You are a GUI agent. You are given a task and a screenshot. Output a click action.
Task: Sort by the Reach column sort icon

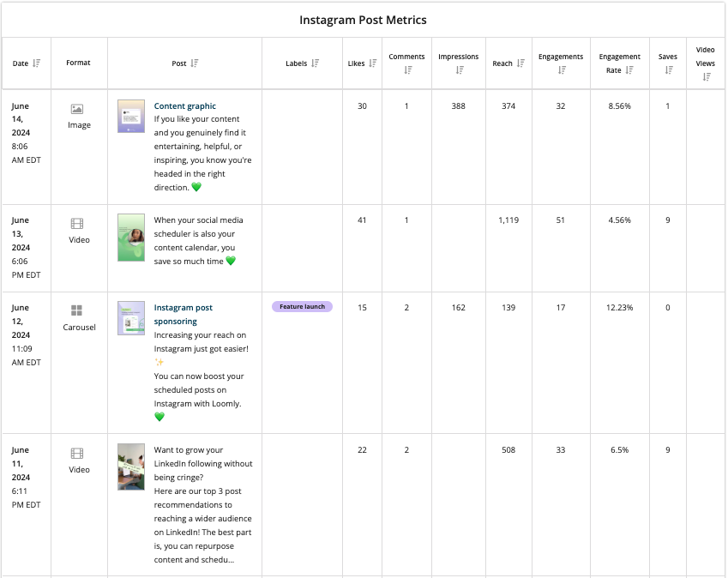coord(520,63)
